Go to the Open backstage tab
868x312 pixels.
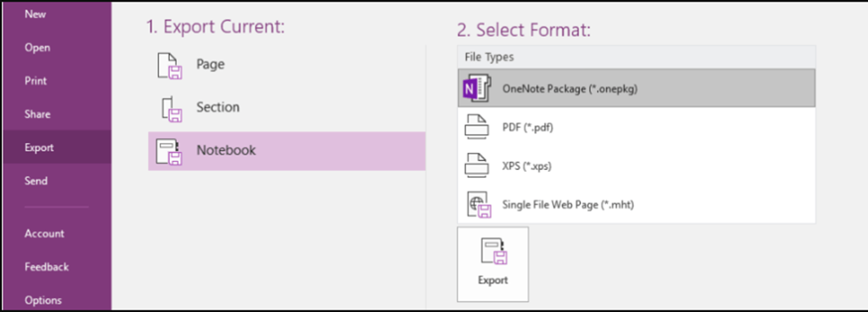click(x=37, y=48)
